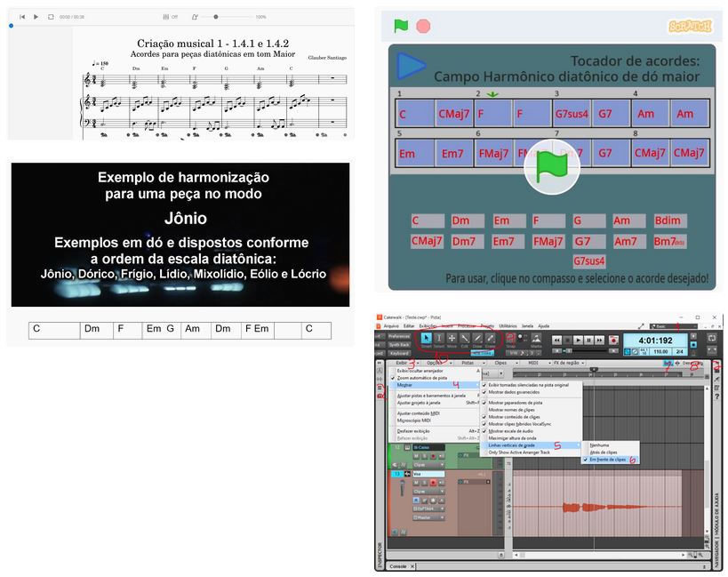Select the Smart tool in Cakewalk
The width and height of the screenshot is (728, 577).
[x=426, y=339]
